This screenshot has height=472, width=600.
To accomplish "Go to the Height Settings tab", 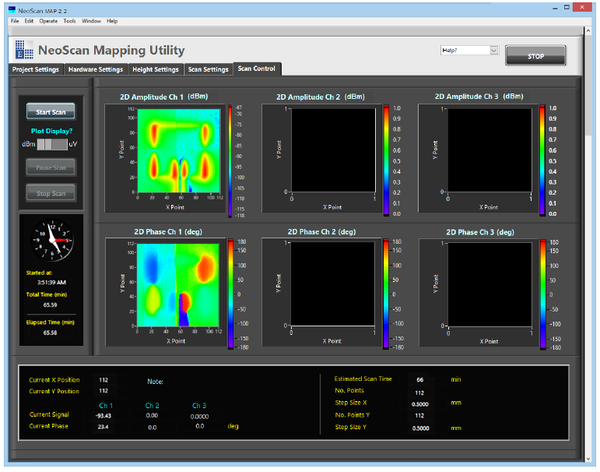I will (x=155, y=70).
